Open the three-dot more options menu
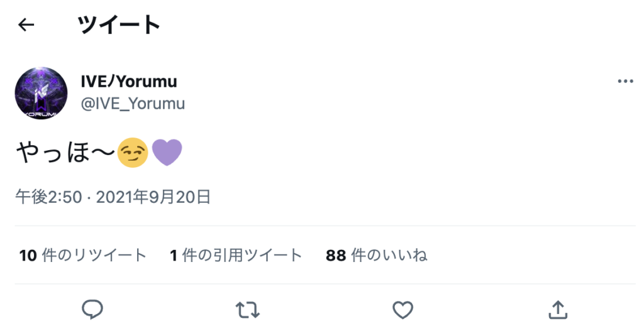Screen dimensions: 644x331 625,81
